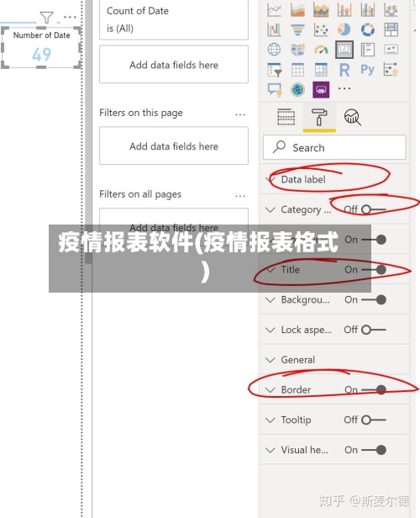This screenshot has height=518, width=420.
Task: Select the Waterfall chart visualization
Action: coord(274,29)
